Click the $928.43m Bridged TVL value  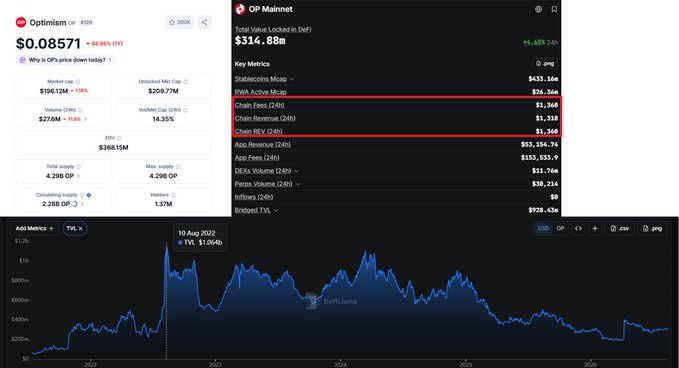(543, 210)
